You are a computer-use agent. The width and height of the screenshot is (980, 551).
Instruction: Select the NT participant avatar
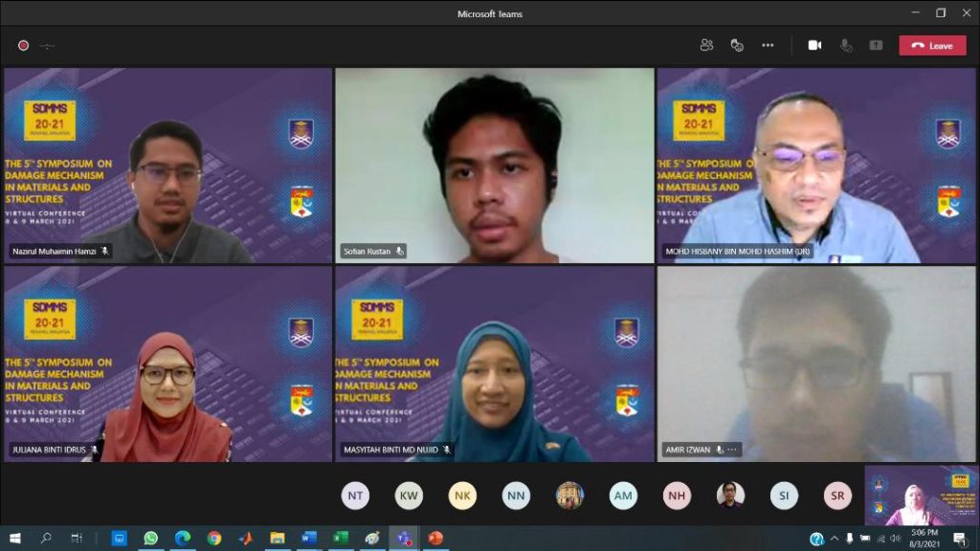tap(355, 495)
